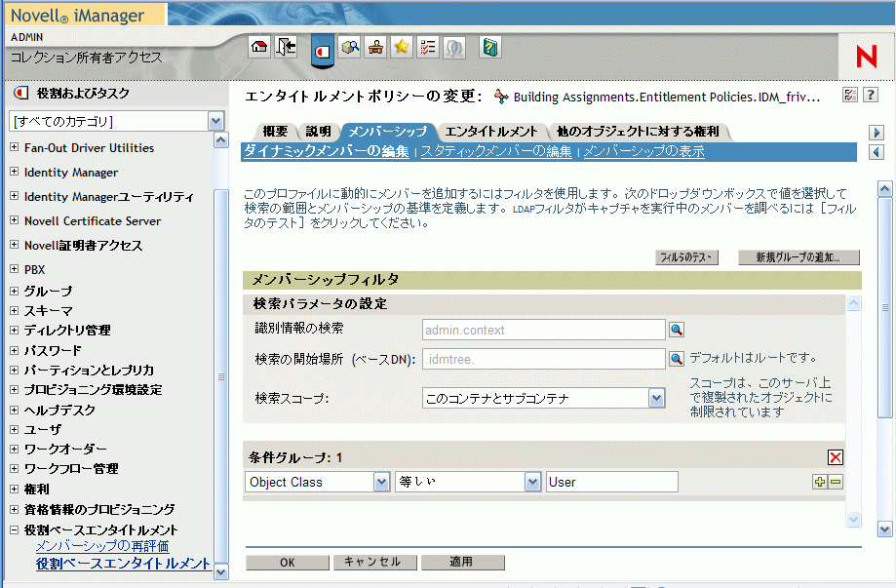The width and height of the screenshot is (896, 588).
Task: Click the entitlement policy object icon
Action: pyautogui.click(x=501, y=97)
